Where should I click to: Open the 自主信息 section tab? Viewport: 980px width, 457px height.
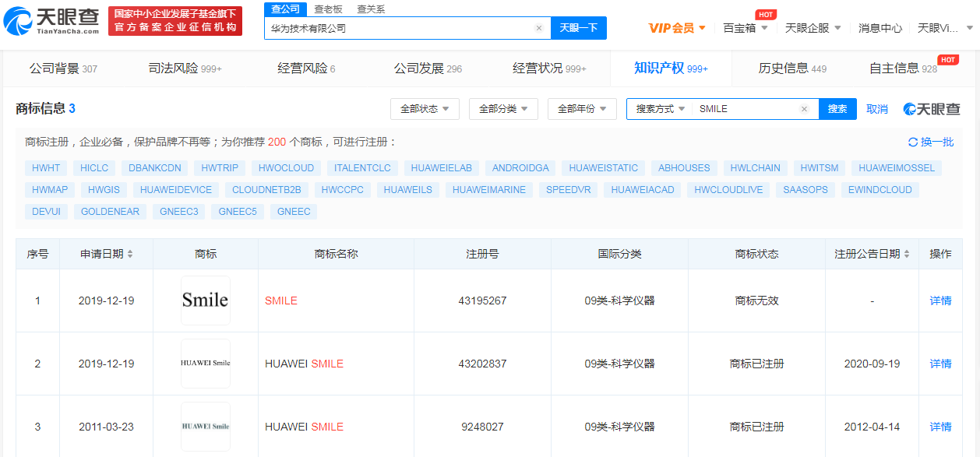click(x=904, y=69)
